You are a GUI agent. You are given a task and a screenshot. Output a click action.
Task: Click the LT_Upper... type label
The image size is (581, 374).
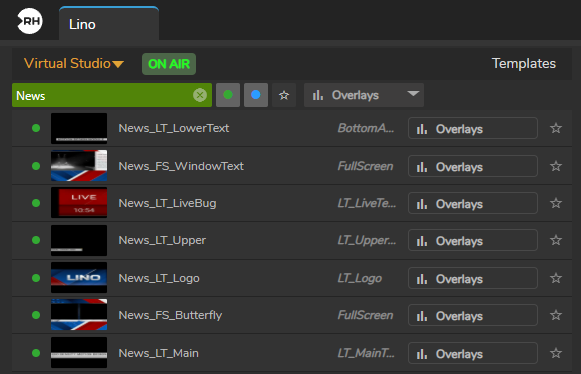366,241
